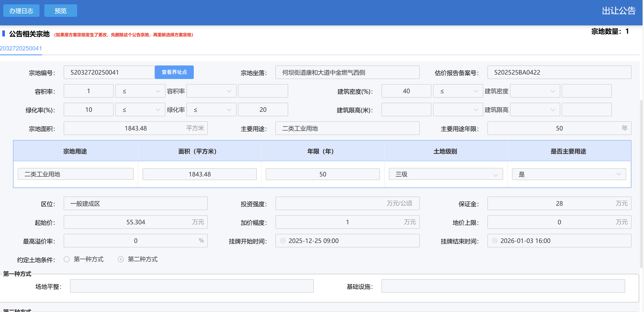Click 预览 button
The image size is (644, 312).
(x=61, y=11)
